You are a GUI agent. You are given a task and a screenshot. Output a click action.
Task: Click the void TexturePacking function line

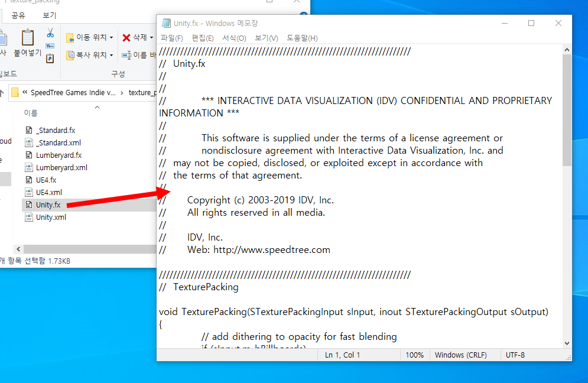coord(353,311)
